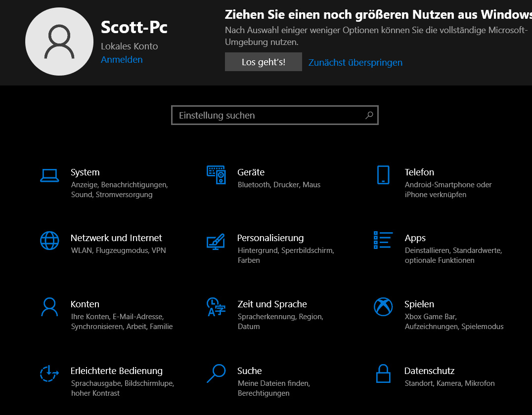Click the Telefon smartphone icon
This screenshot has height=415, width=532.
coord(383,175)
